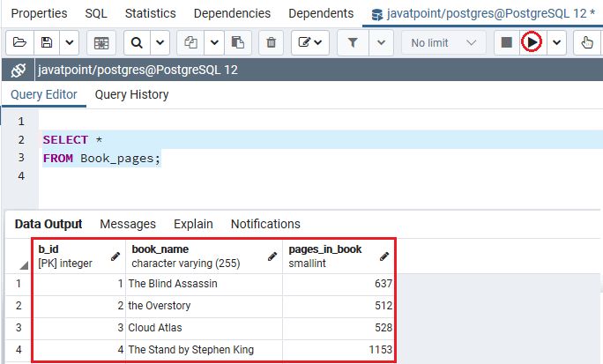The image size is (603, 364).
Task: Click the select-all corner triangle of grid
Action: tap(24, 265)
